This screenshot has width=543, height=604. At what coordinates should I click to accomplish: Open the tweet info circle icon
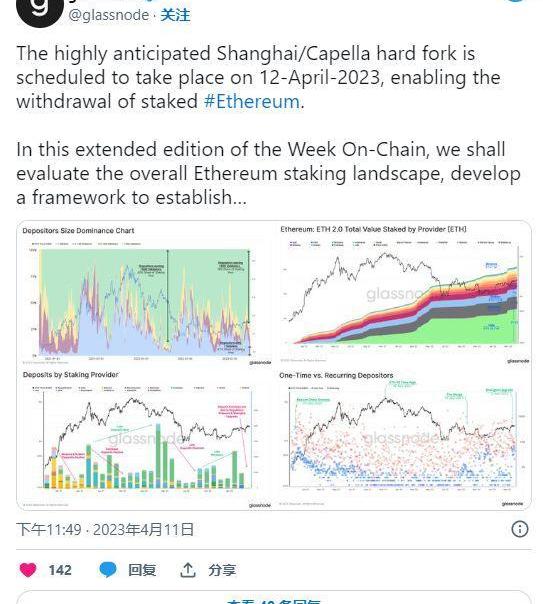point(520,529)
